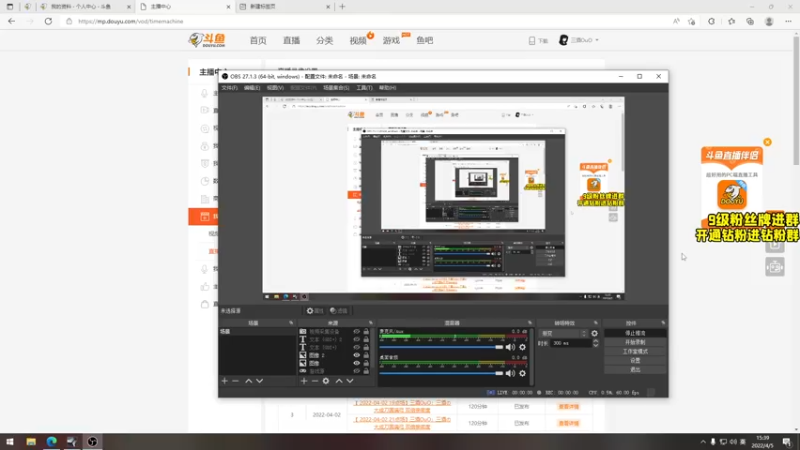Move source down in Sources panel

(x=350, y=381)
